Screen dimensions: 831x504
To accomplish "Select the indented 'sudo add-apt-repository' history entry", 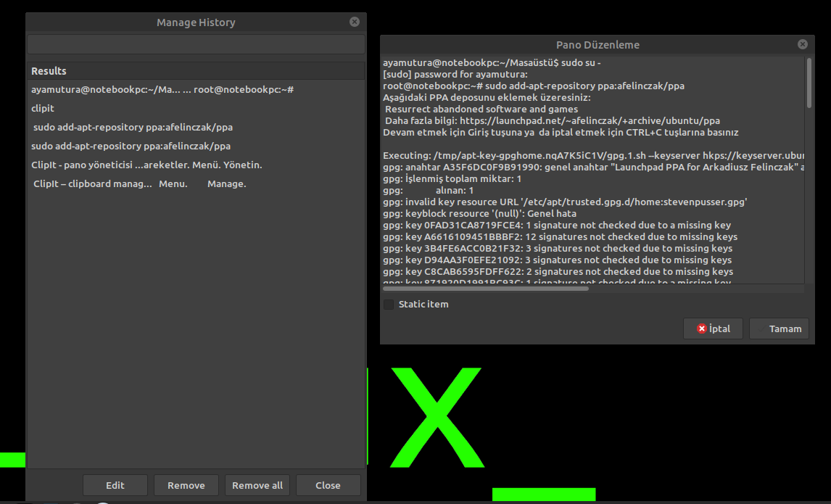I will point(196,127).
